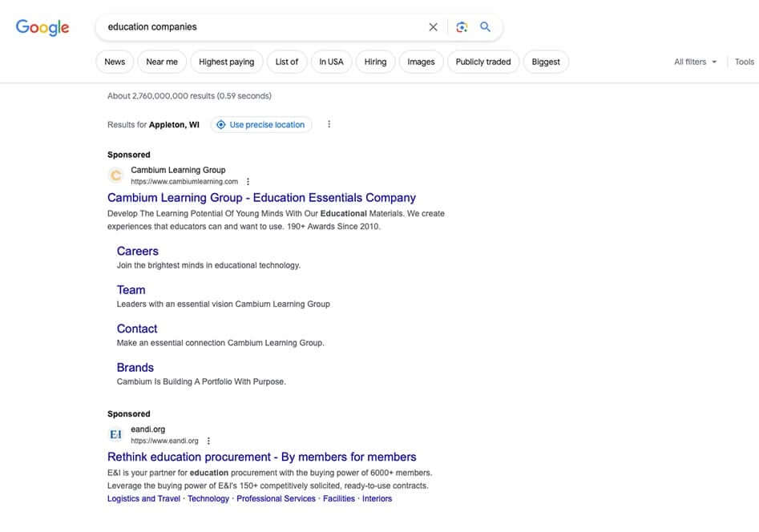This screenshot has width=759, height=532.
Task: Apply the Near me filter chip
Action: 162,62
